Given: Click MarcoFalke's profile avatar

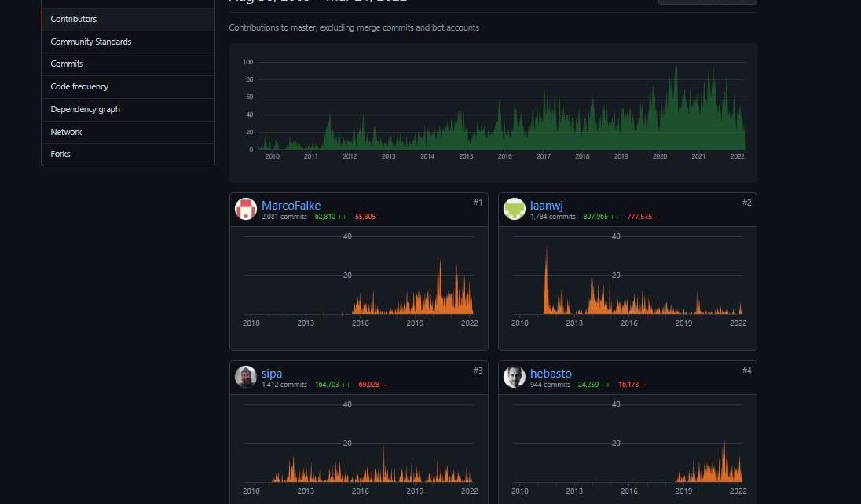Looking at the screenshot, I should coord(246,209).
